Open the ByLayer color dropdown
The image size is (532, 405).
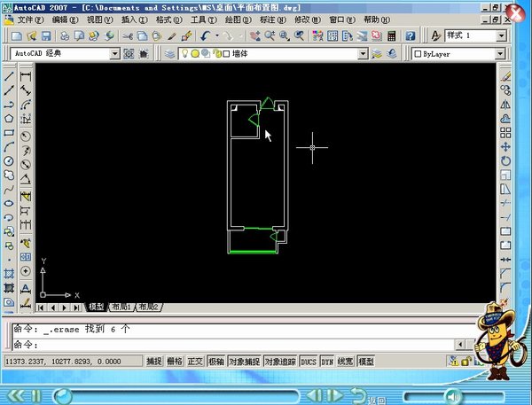point(500,53)
